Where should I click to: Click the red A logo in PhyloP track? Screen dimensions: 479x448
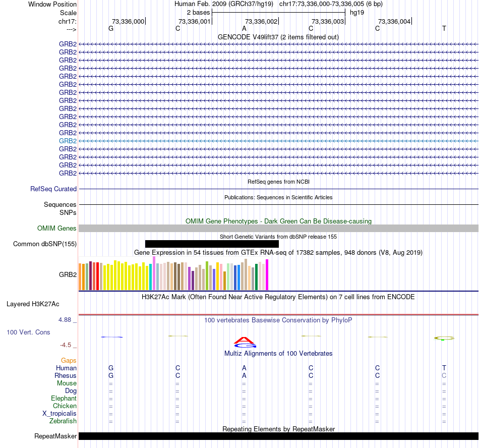[244, 340]
